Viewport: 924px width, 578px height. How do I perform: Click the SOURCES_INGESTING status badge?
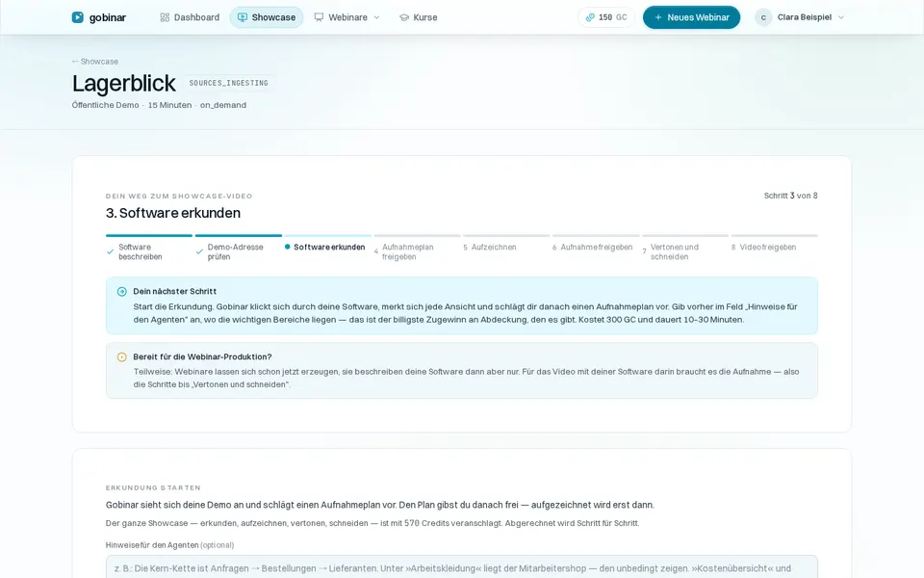(x=229, y=83)
